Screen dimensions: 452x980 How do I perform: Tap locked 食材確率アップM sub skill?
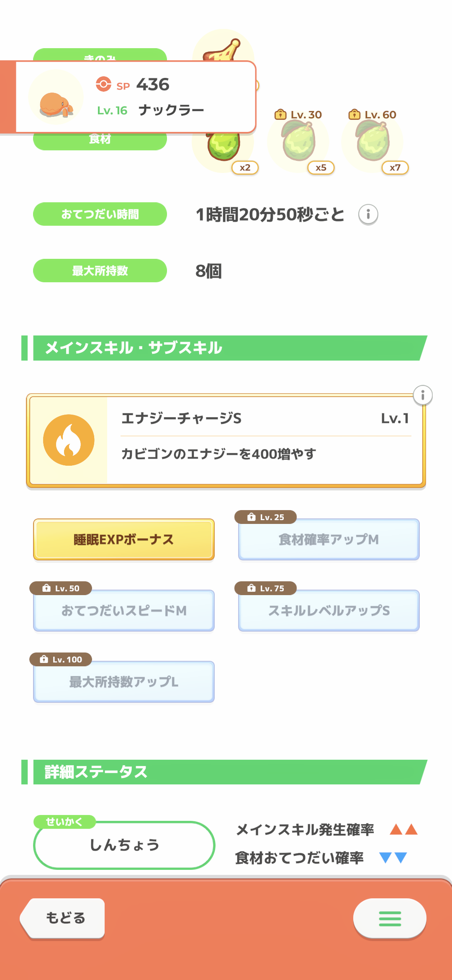click(x=329, y=539)
